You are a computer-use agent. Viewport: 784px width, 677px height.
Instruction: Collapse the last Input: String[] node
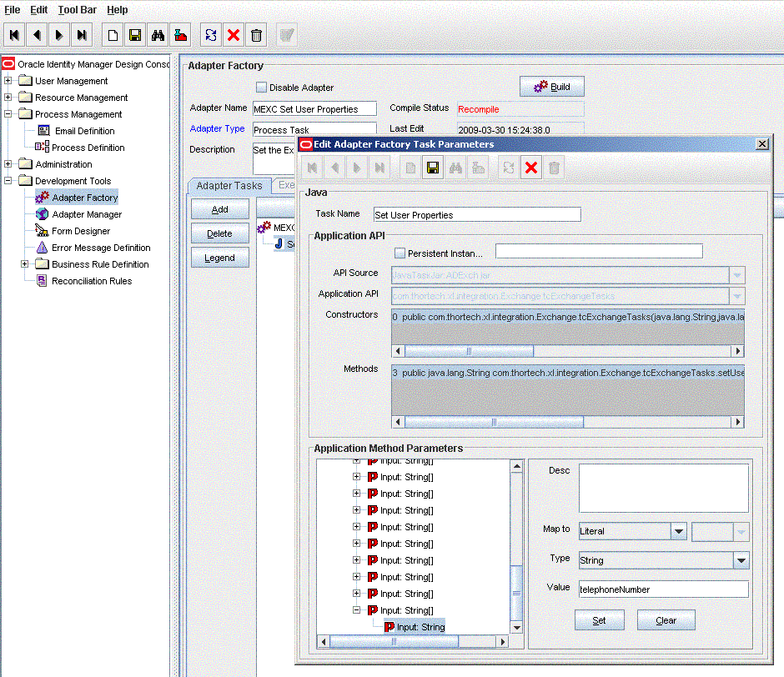(x=356, y=610)
